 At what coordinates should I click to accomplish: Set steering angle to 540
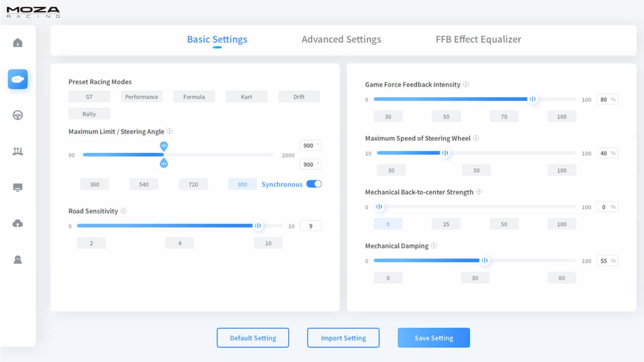pyautogui.click(x=143, y=184)
